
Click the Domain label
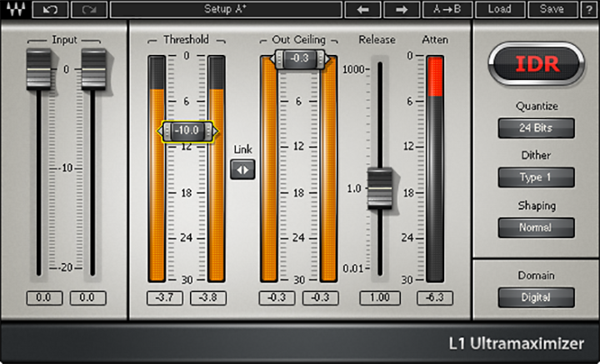[536, 276]
